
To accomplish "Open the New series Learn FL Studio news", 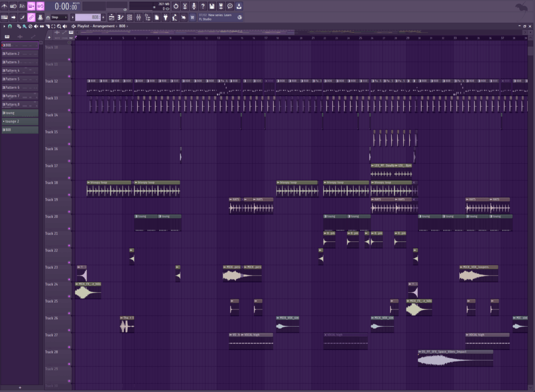I will 219,17.
